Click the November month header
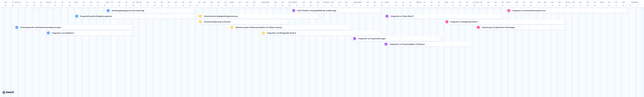This screenshot has width=644, height=97. pos(326,2)
